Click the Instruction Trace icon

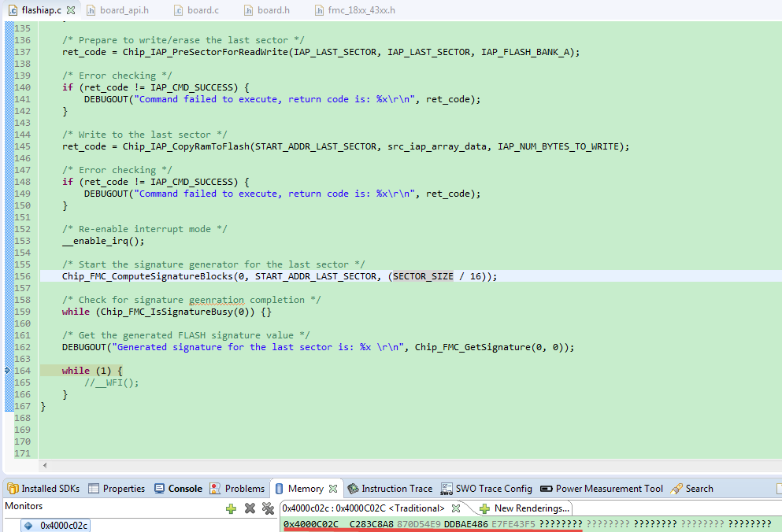[x=353, y=489]
